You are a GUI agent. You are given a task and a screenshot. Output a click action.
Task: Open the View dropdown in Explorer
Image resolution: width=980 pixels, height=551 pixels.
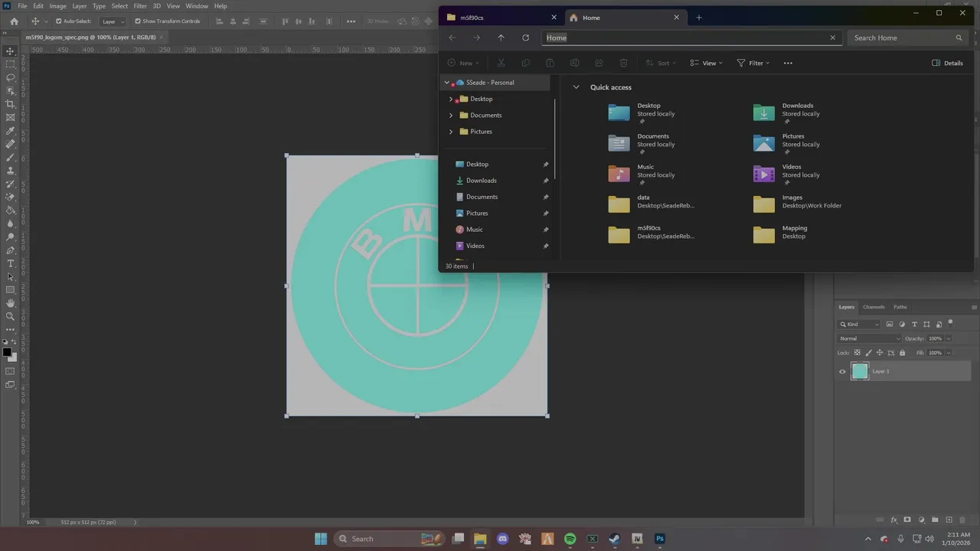[706, 63]
